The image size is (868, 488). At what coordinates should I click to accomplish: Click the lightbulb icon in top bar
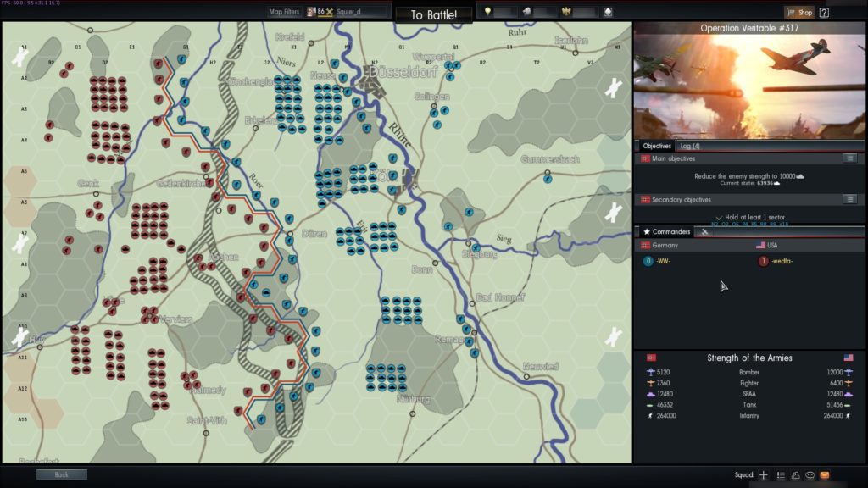point(488,12)
